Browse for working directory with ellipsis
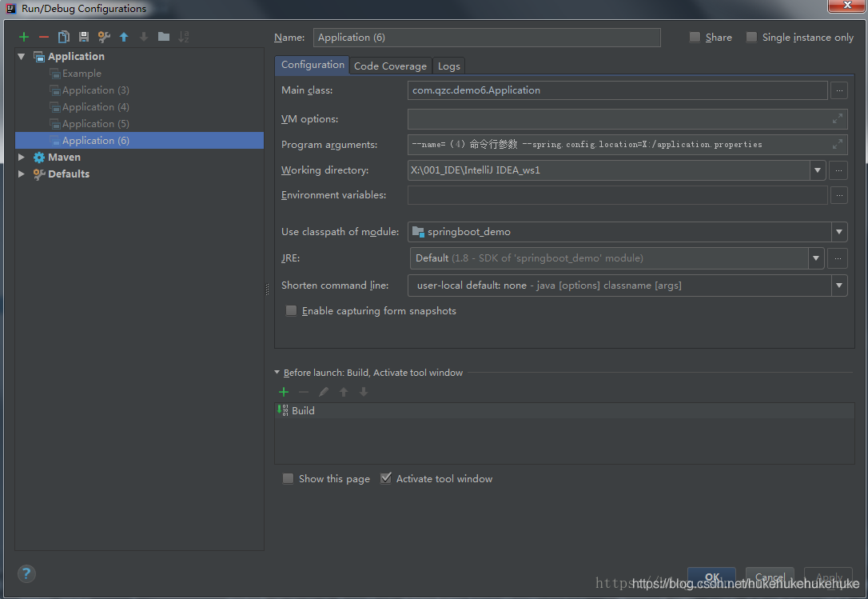Image resolution: width=868 pixels, height=599 pixels. [x=838, y=170]
